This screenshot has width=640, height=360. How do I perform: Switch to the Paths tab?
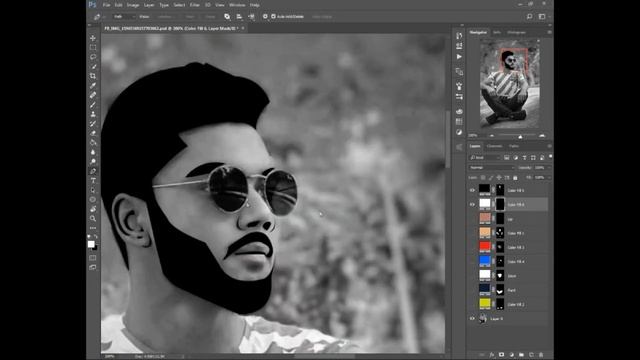513,146
